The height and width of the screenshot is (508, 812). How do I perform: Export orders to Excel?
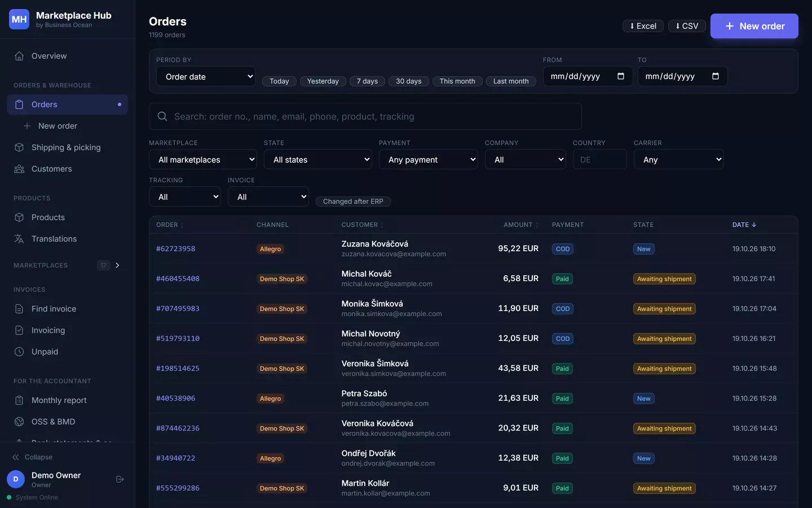pos(643,26)
